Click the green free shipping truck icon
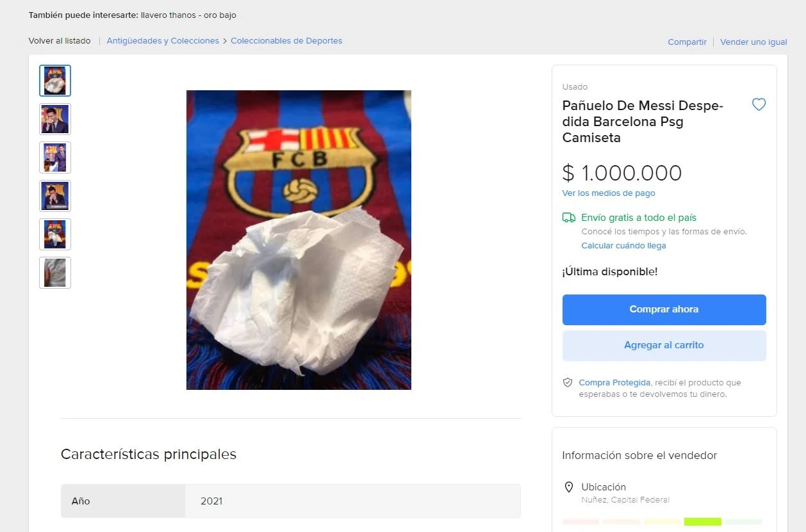Viewport: 806px width, 532px height. click(x=568, y=218)
